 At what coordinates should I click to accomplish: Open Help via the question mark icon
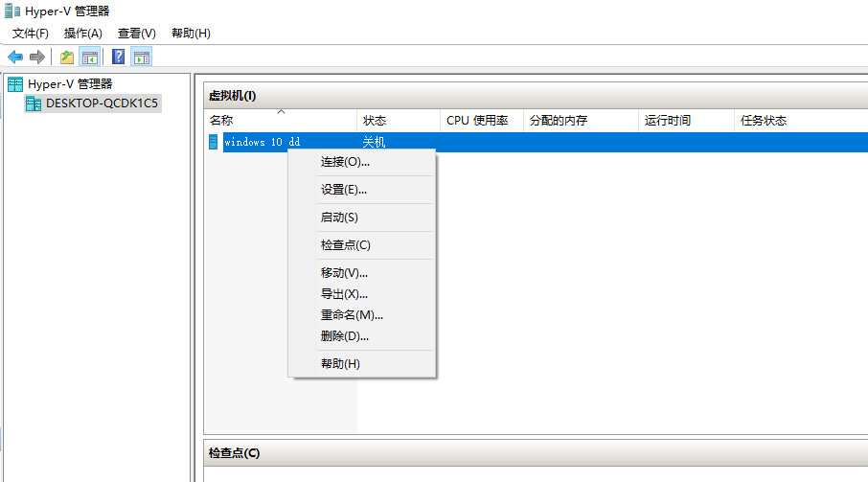[x=119, y=57]
